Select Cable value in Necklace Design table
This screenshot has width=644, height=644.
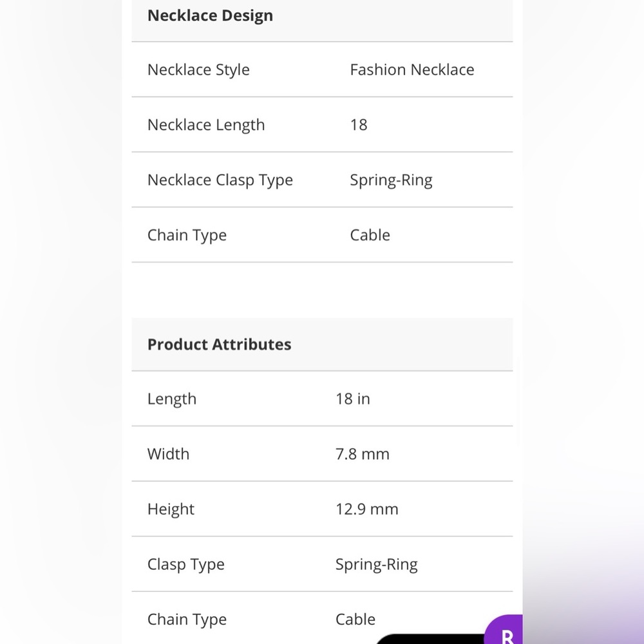pyautogui.click(x=370, y=235)
